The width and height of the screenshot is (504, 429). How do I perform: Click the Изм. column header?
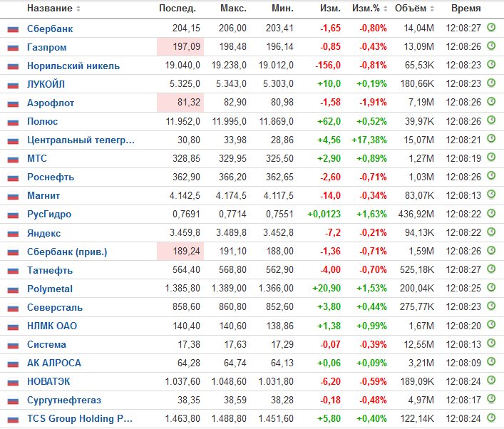click(x=331, y=9)
